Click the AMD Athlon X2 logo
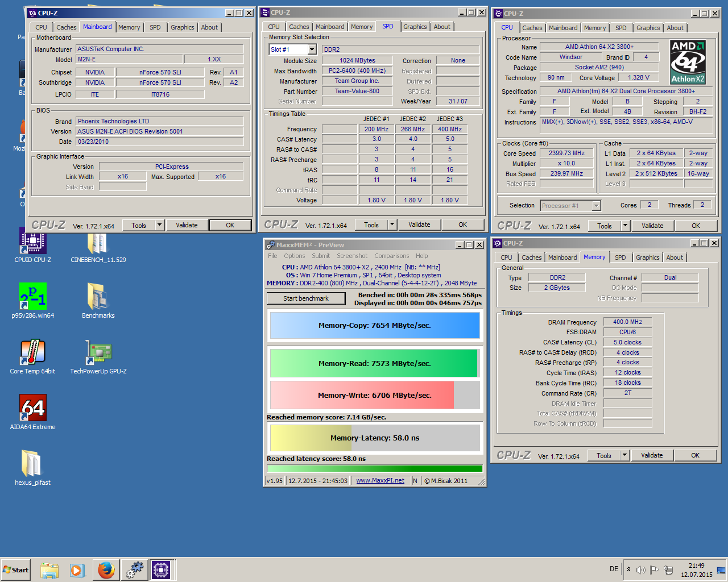The width and height of the screenshot is (728, 582). pos(687,63)
